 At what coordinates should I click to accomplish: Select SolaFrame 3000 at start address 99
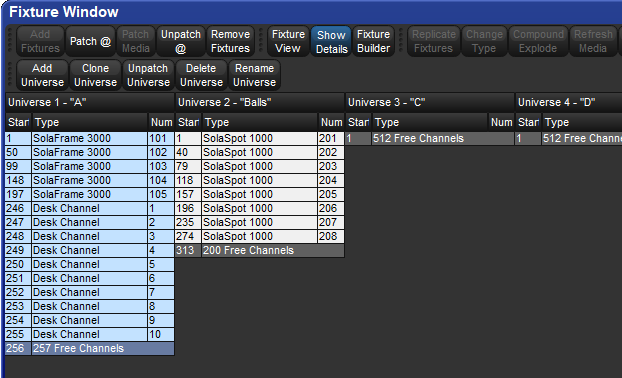90,166
